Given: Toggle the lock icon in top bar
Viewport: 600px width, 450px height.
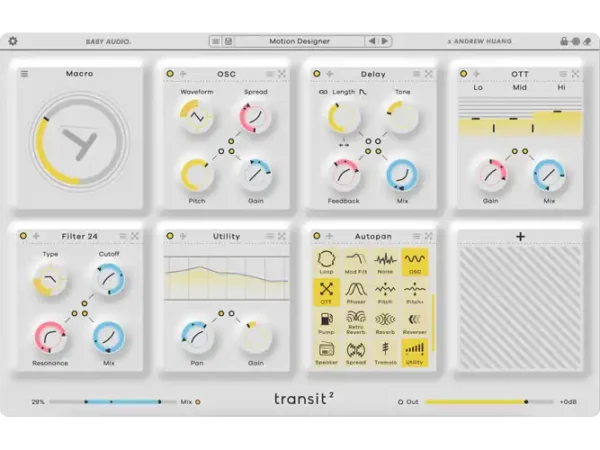Looking at the screenshot, I should (564, 41).
